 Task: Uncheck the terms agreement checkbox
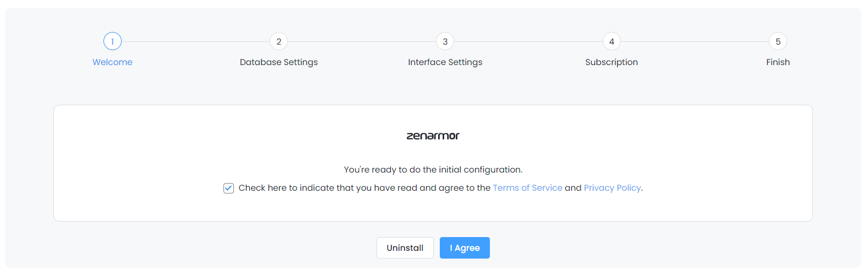point(228,189)
